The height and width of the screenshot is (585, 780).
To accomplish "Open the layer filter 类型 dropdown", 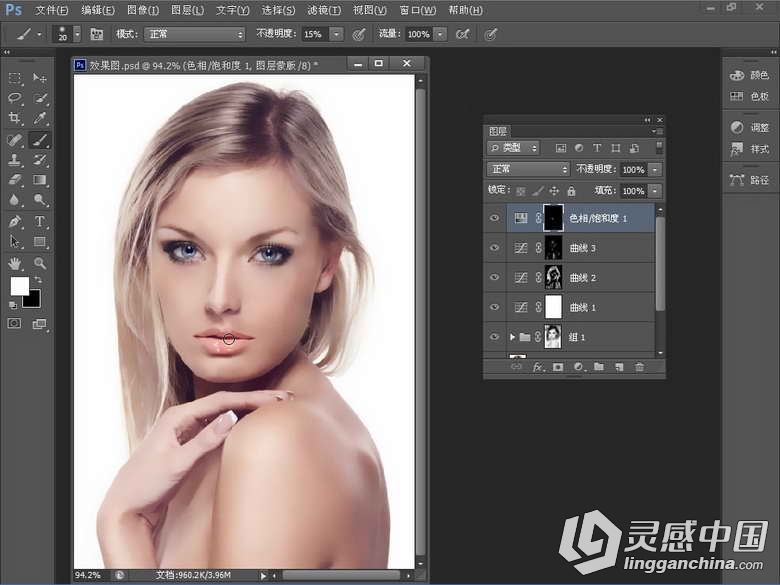I will tap(513, 148).
